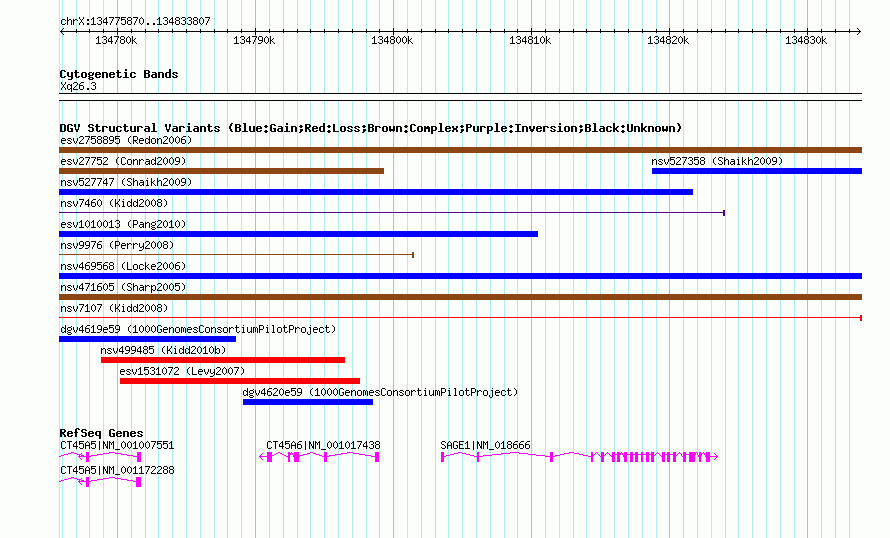
Task: Click the nsv7460 (Kidd2008) thin purple line
Action: 392,213
